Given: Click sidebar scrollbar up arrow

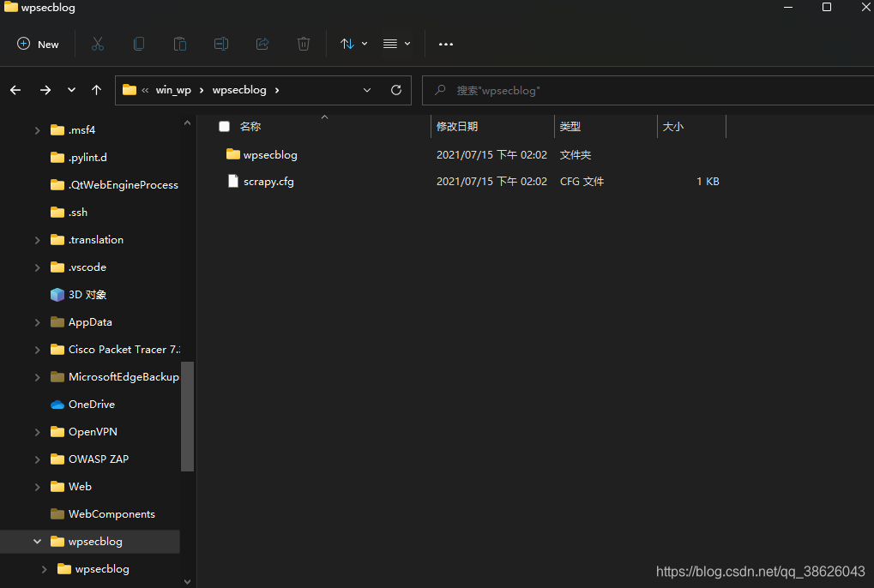Looking at the screenshot, I should click(x=187, y=123).
